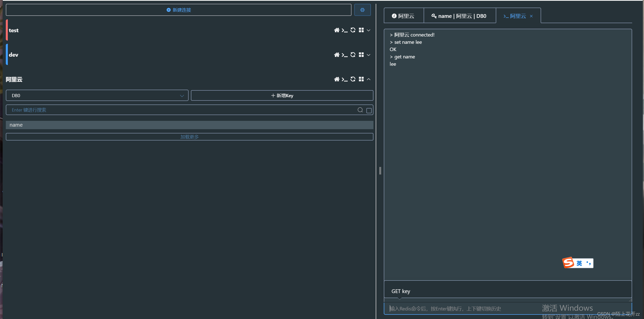Collapse the 阿里云 connection
The image size is (644, 319).
369,79
